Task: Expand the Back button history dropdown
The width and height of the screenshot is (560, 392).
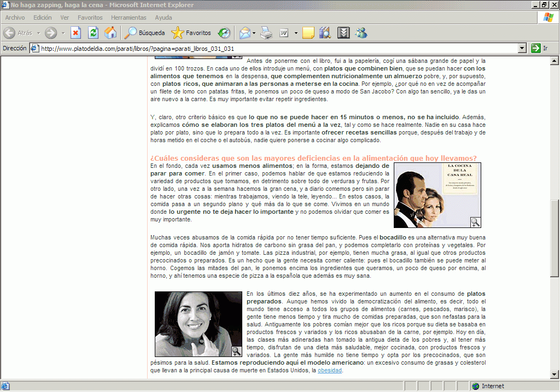Action: (x=39, y=33)
